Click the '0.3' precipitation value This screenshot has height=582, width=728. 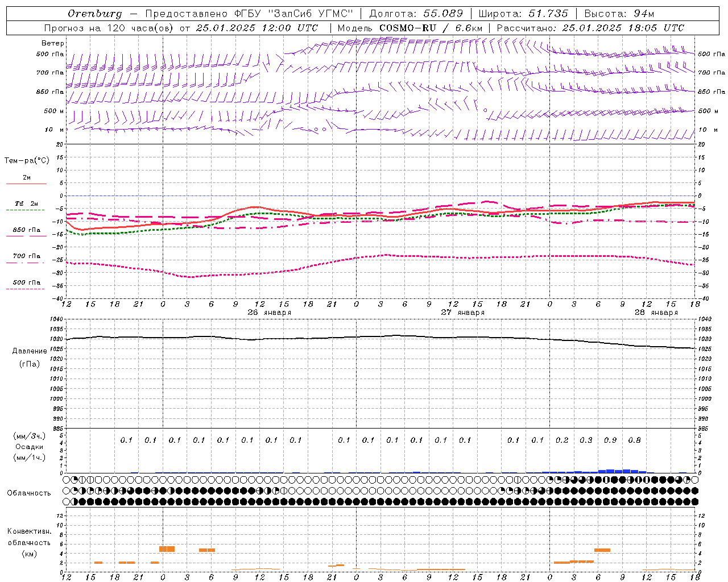pos(586,440)
